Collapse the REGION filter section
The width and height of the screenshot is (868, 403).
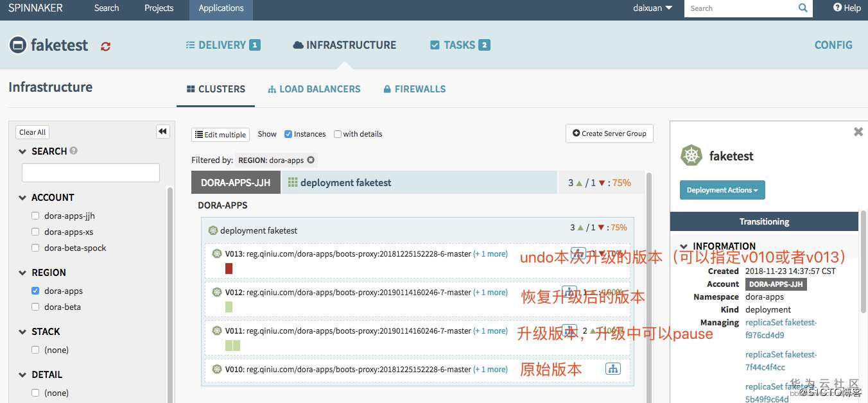(x=23, y=273)
